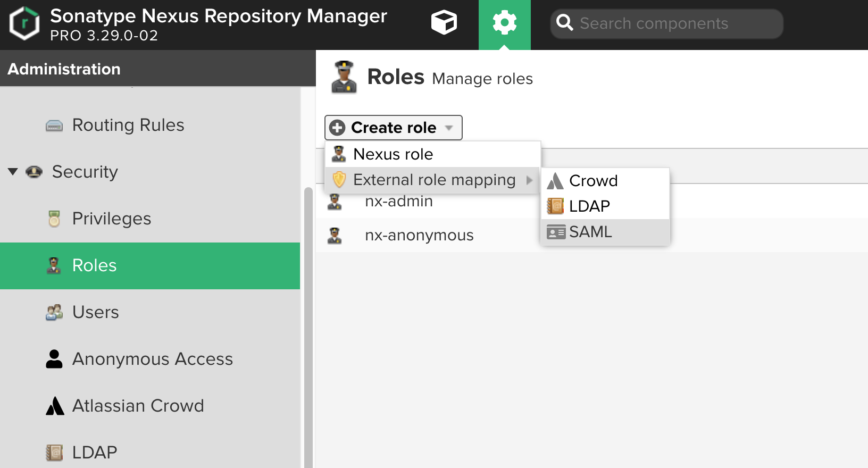Click the LDAP book icon in sidebar

pos(54,453)
